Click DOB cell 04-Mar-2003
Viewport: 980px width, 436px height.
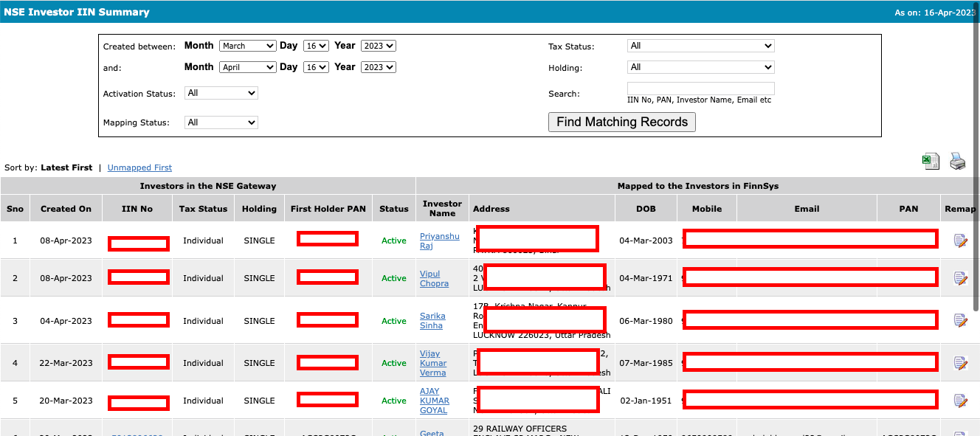(x=646, y=241)
